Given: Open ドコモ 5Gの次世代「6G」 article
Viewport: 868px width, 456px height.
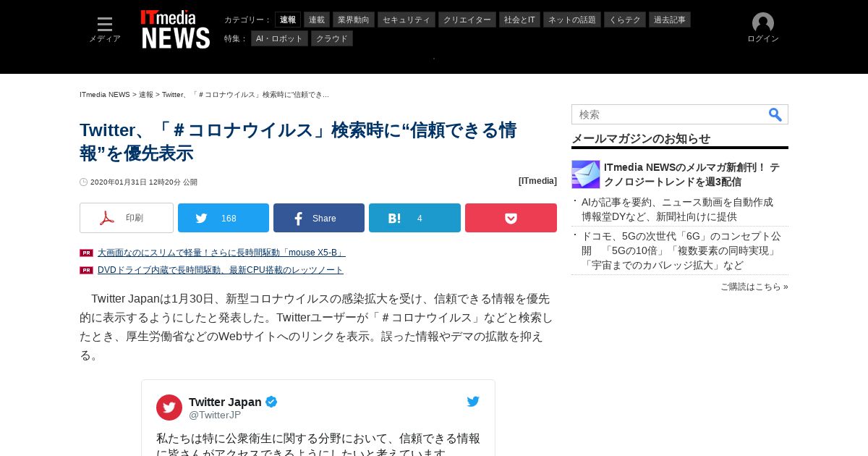Looking at the screenshot, I should [x=681, y=250].
